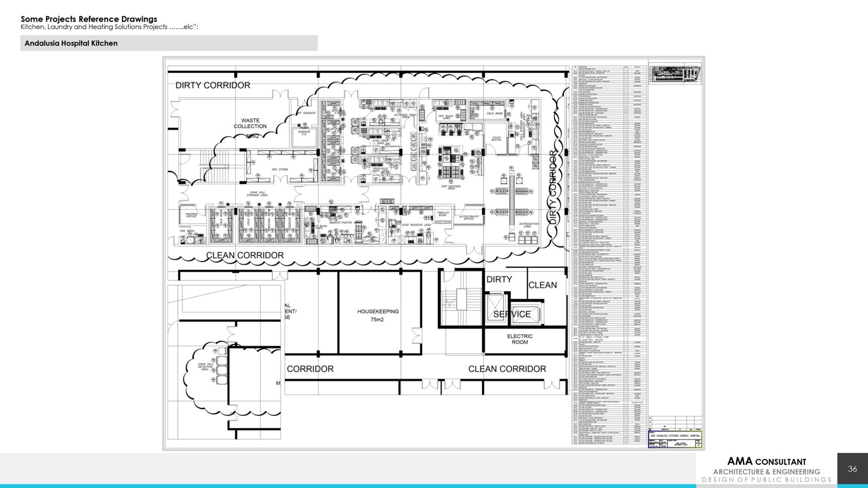Select the Some Projects Reference Drawings heading
This screenshot has height=488, width=868.
(89, 19)
